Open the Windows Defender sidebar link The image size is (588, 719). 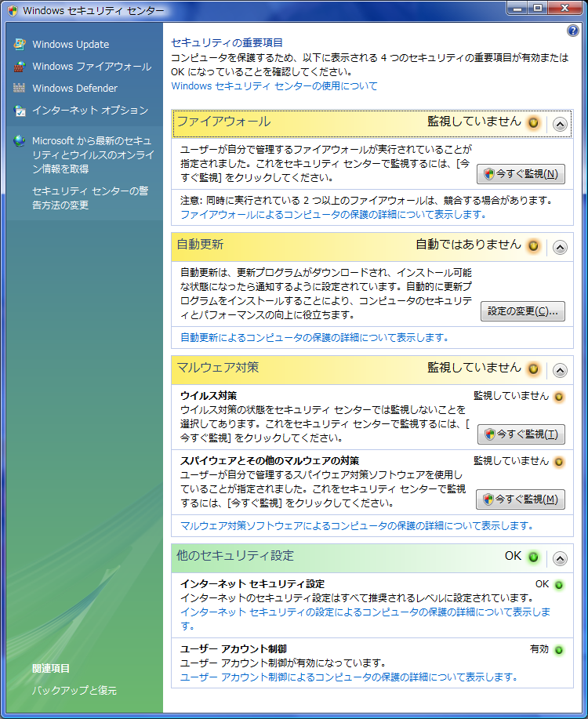74,88
